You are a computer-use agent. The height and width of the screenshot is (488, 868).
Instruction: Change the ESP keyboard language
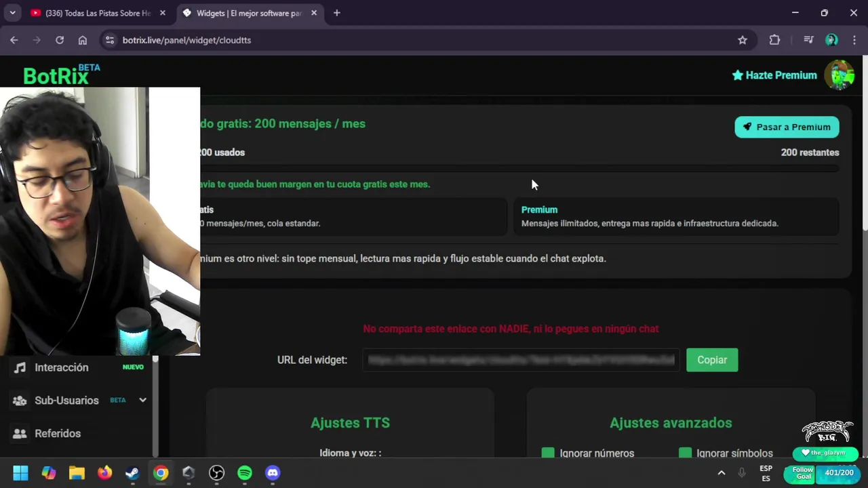click(766, 473)
